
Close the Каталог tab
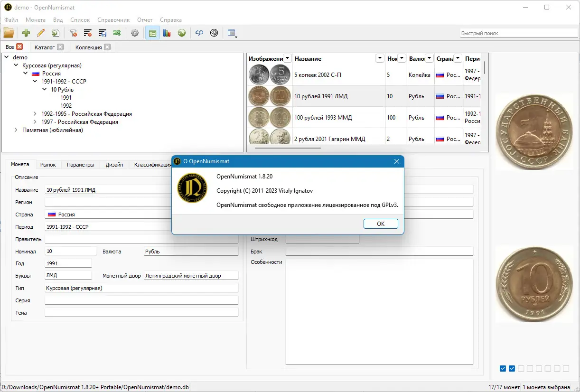60,47
